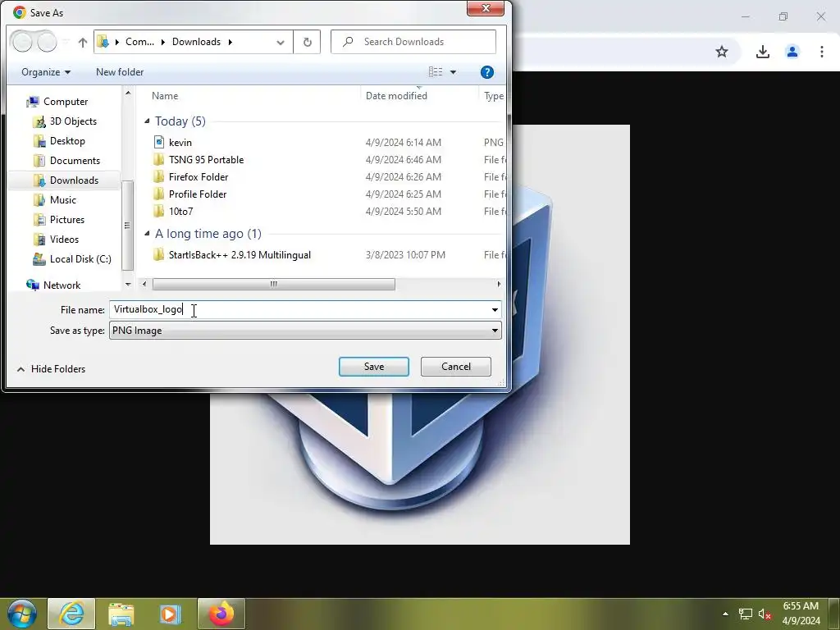Click the Up one level arrow
This screenshot has height=630, width=840.
click(83, 43)
